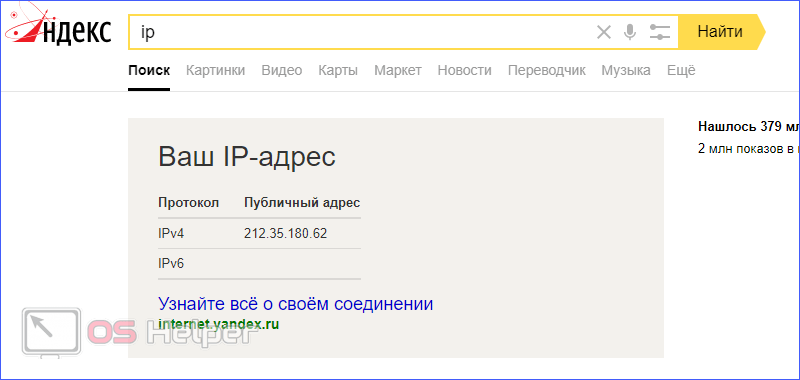Go to the Карты tab
800x380 pixels.
coord(338,70)
